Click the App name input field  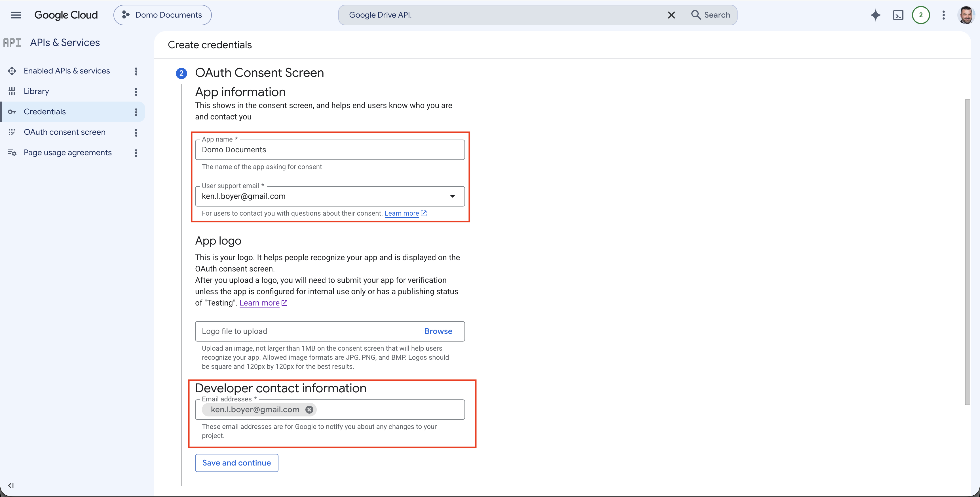(x=330, y=149)
